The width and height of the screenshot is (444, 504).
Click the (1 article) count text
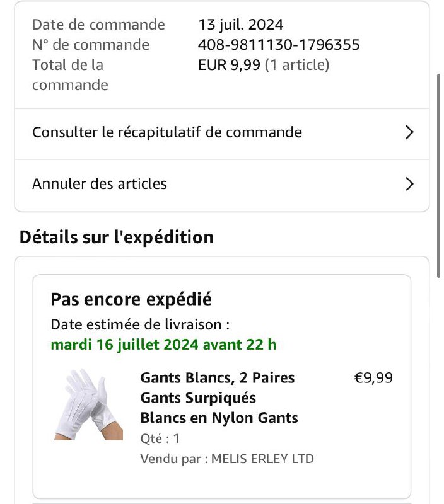click(x=297, y=65)
